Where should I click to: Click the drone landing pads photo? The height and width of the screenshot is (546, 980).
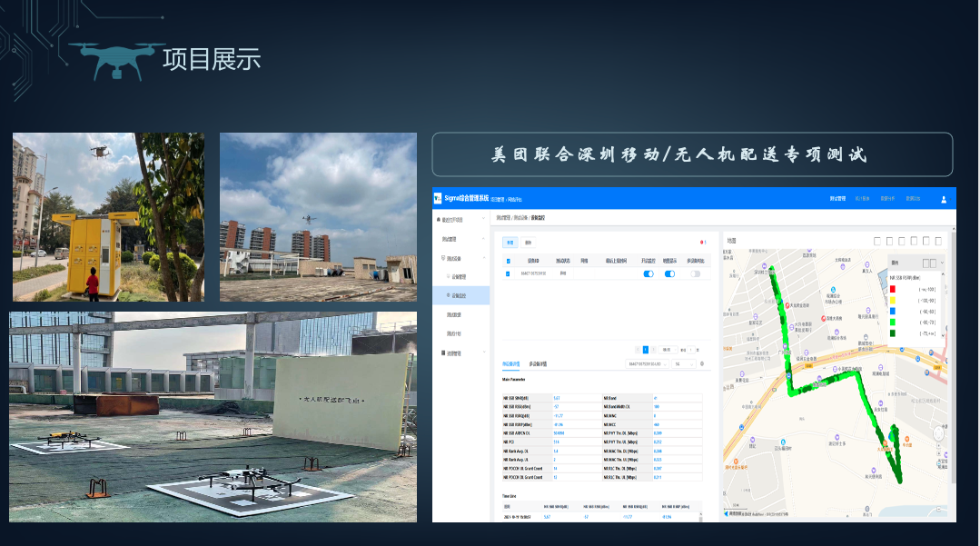(213, 416)
